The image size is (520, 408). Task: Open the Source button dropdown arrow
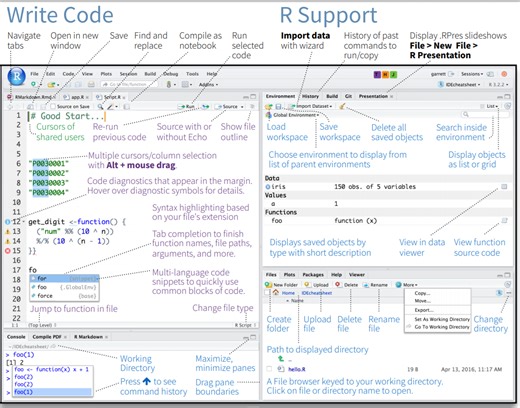tap(242, 107)
